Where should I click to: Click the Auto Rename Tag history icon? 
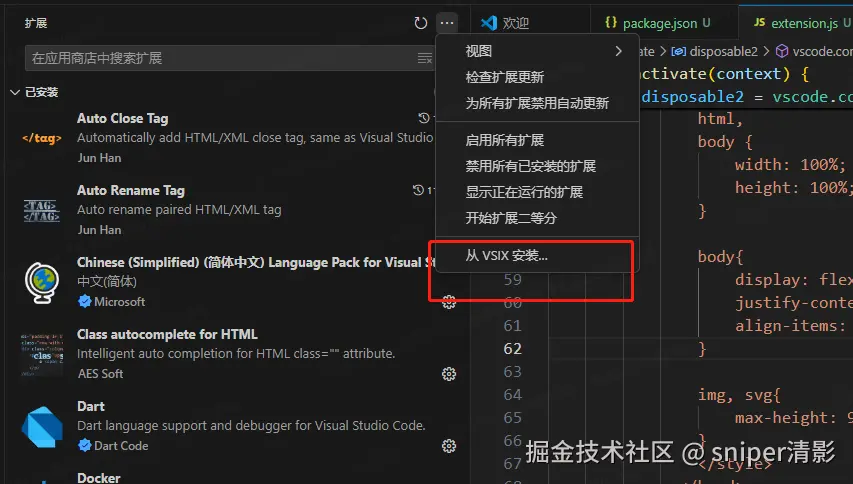point(418,190)
